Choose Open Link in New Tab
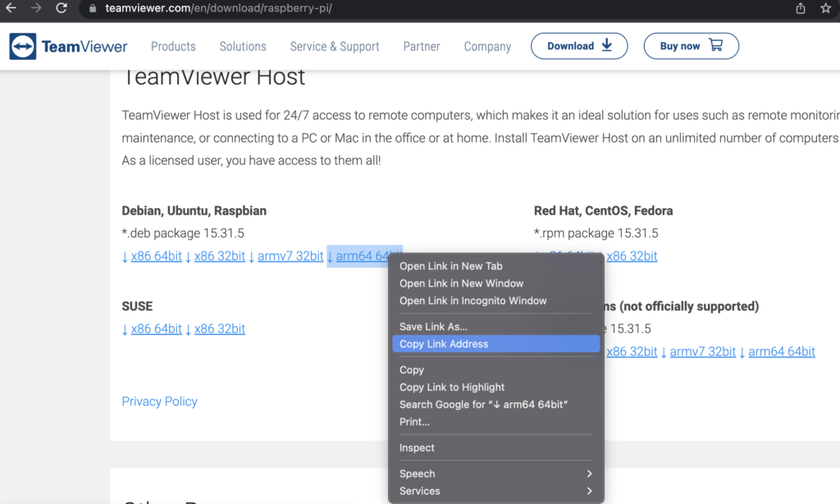The image size is (840, 504). coord(496,266)
